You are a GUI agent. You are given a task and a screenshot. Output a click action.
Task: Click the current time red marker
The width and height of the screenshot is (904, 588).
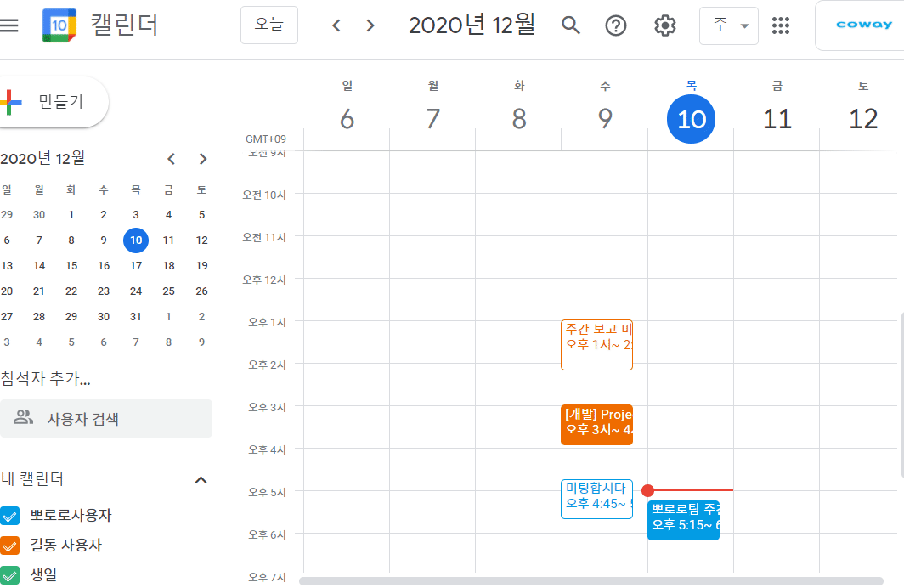click(647, 490)
